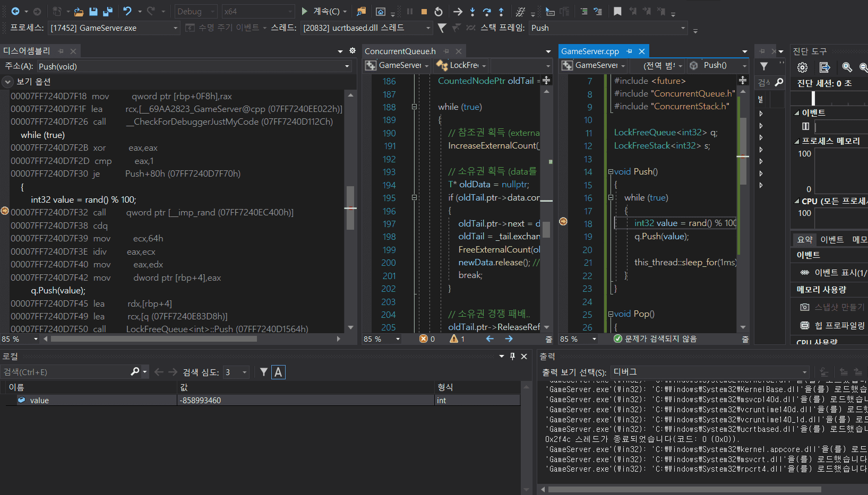The height and width of the screenshot is (495, 868).
Task: Collapse the view options section in disassembly
Action: tap(8, 82)
